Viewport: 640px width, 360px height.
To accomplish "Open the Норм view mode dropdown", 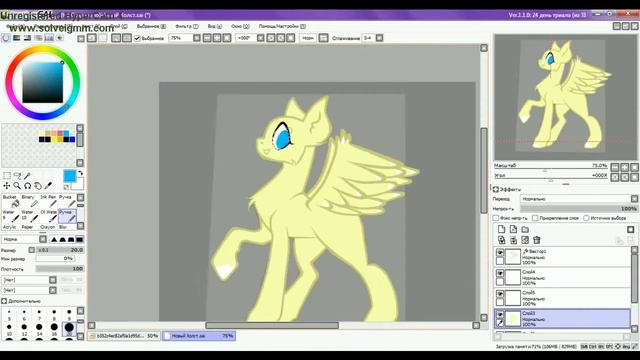I will [x=308, y=38].
